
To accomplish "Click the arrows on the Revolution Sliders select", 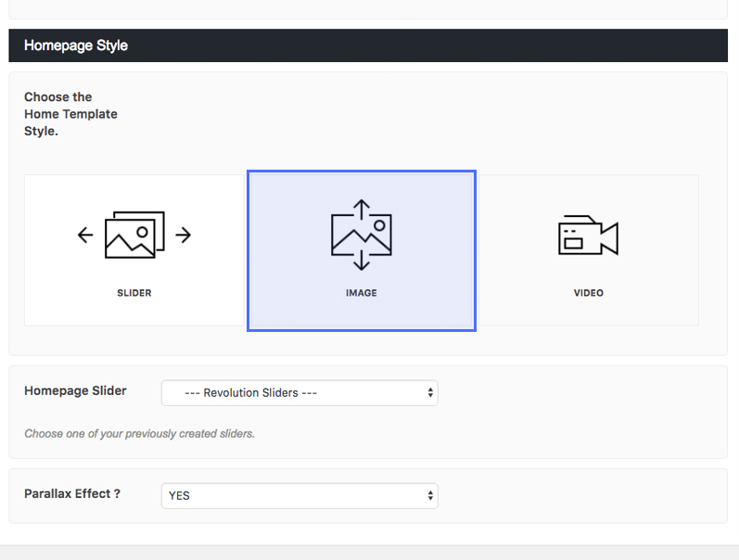I will click(430, 393).
